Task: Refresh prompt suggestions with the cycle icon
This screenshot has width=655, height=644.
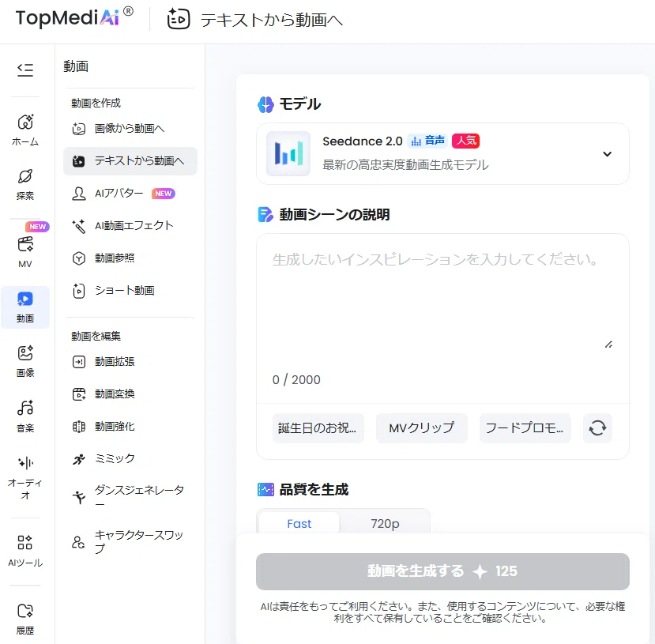Action: (x=598, y=428)
